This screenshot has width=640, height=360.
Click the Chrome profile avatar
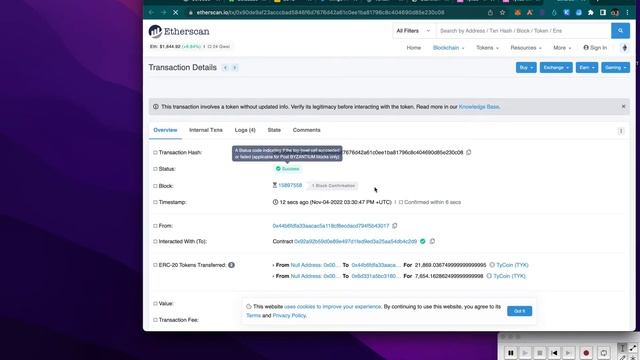pyautogui.click(x=615, y=13)
